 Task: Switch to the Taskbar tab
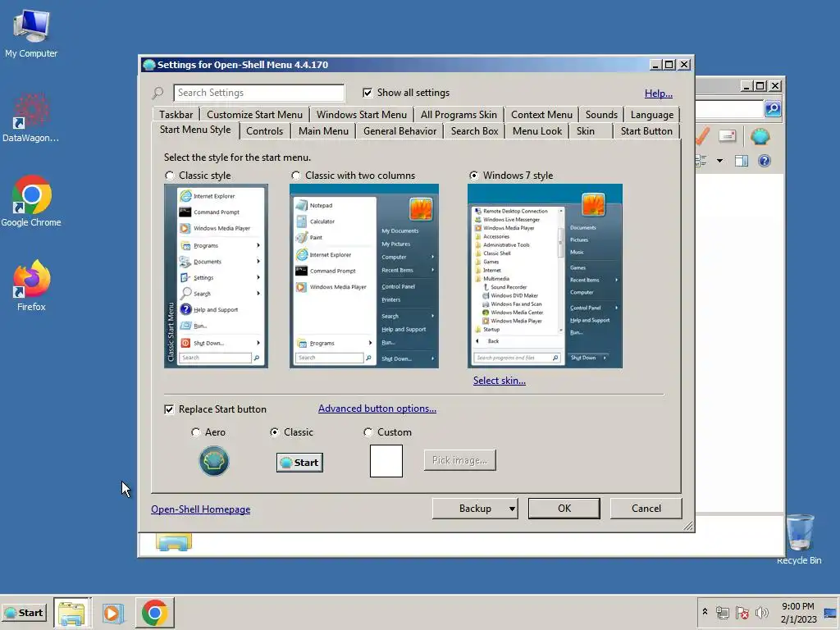pyautogui.click(x=176, y=115)
